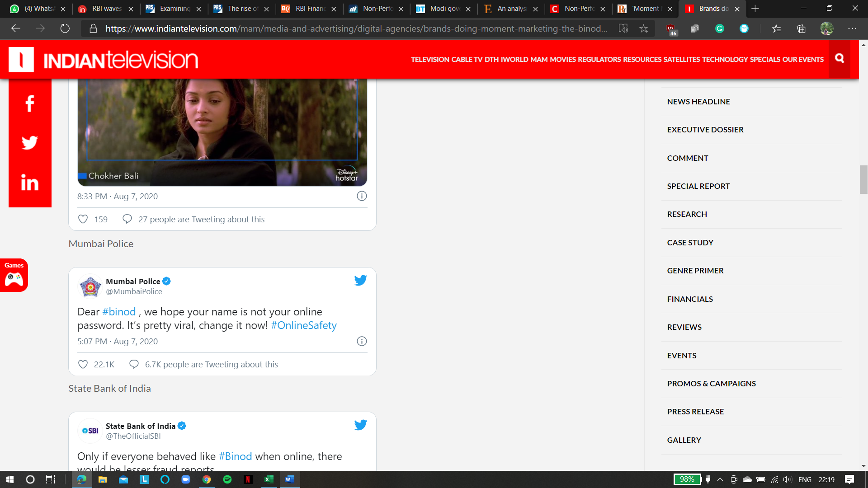868x488 pixels.
Task: Click the #OnlineSafety hashtag link
Action: click(x=304, y=325)
